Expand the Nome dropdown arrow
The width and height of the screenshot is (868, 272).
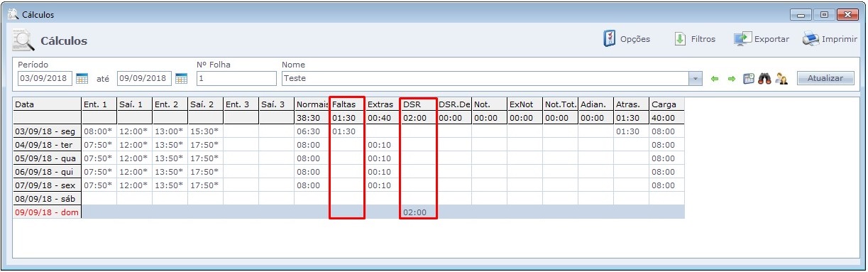pyautogui.click(x=696, y=78)
